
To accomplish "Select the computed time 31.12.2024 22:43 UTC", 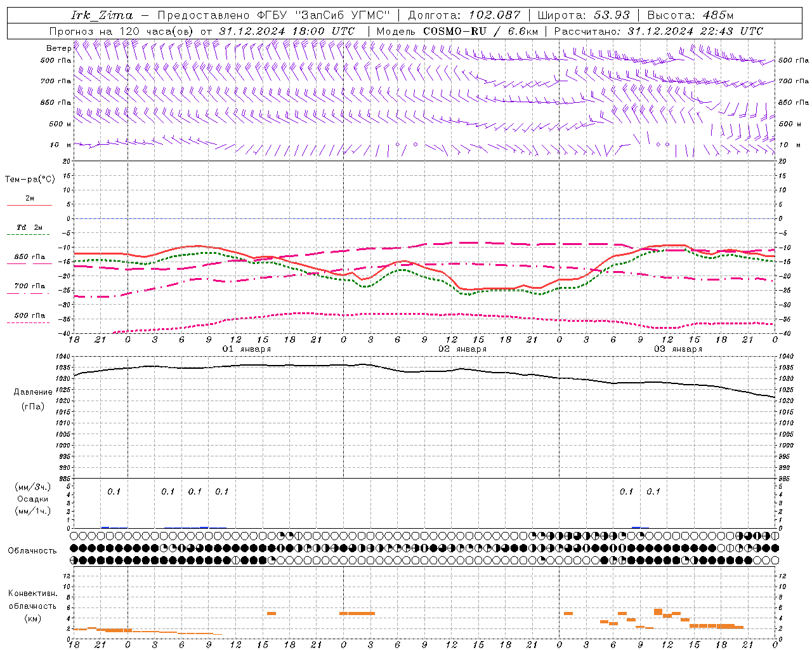I will [x=695, y=31].
